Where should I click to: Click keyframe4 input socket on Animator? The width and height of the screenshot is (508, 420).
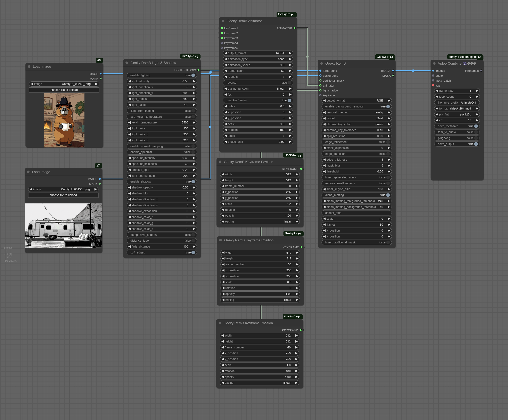tap(222, 43)
